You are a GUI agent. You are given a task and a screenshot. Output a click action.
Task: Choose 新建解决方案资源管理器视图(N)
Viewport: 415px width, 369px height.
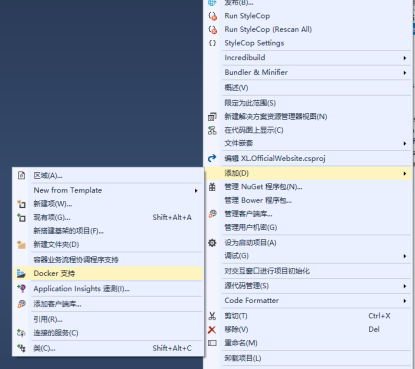[276, 117]
